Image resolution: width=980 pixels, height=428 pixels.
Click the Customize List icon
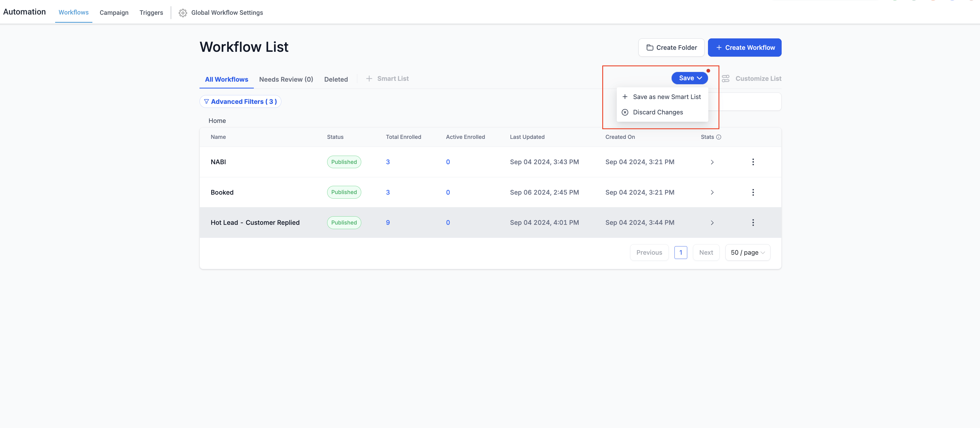[726, 79]
